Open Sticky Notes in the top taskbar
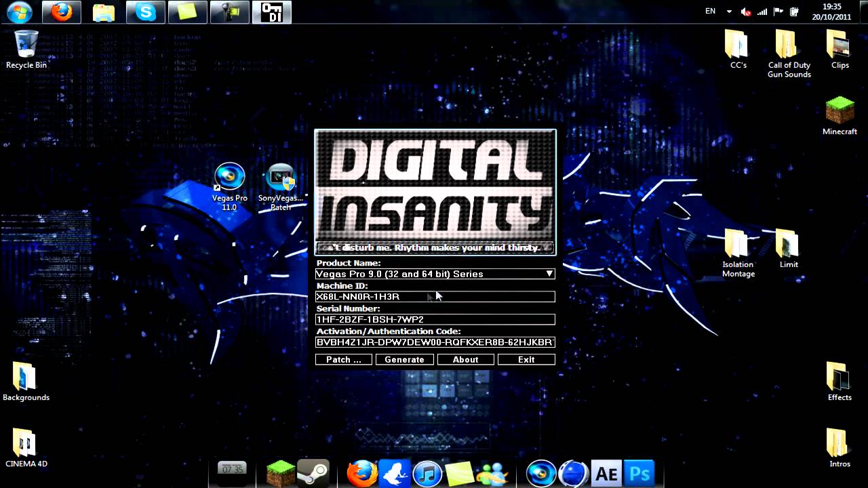Image resolution: width=868 pixels, height=488 pixels. (x=187, y=12)
